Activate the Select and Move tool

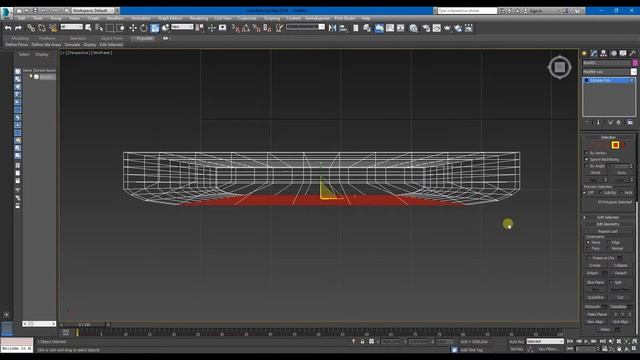click(133, 28)
